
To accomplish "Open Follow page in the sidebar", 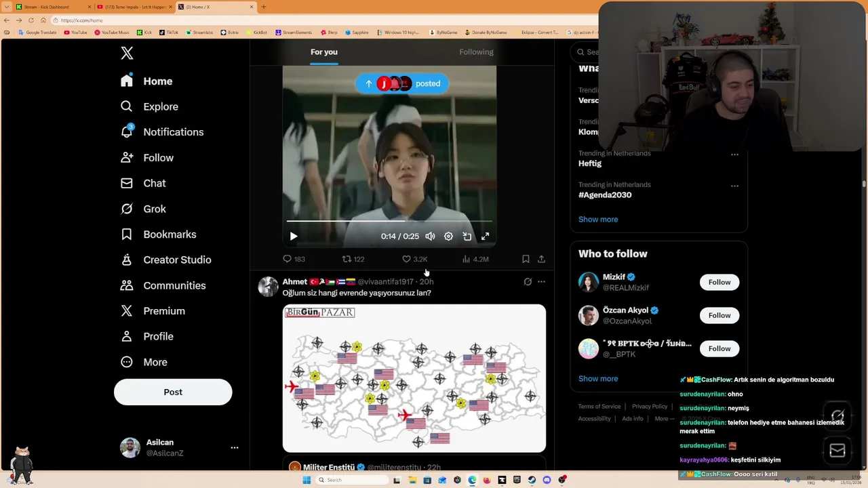I will click(x=147, y=158).
